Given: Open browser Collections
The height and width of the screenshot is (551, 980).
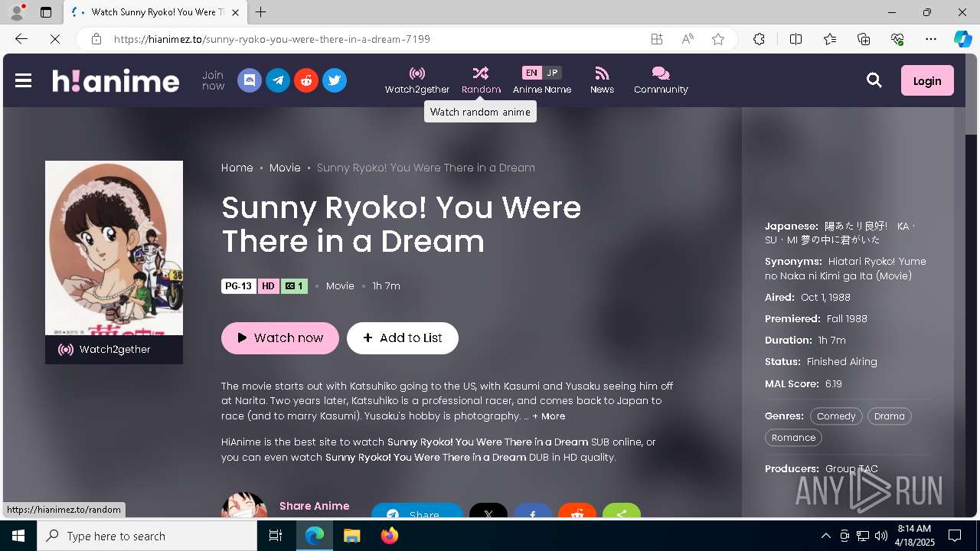Looking at the screenshot, I should [x=864, y=39].
